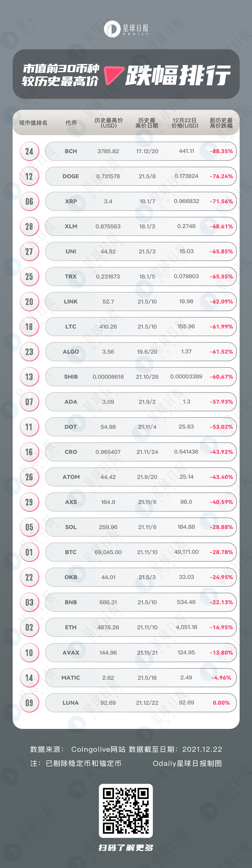Click the rank badge 09 beside LUNA
252x868 pixels.
point(29,702)
